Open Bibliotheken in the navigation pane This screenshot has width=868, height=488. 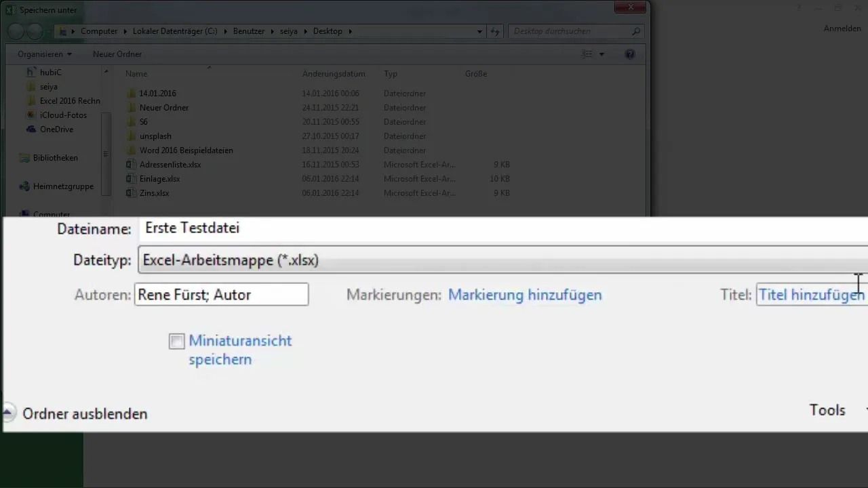[x=56, y=158]
